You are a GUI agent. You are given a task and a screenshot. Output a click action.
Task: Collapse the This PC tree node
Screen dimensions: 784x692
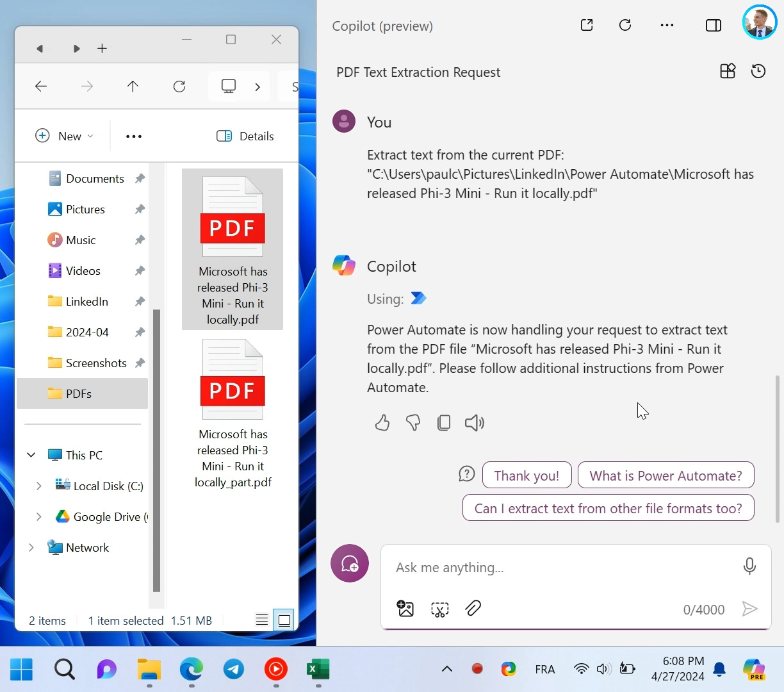(x=31, y=455)
